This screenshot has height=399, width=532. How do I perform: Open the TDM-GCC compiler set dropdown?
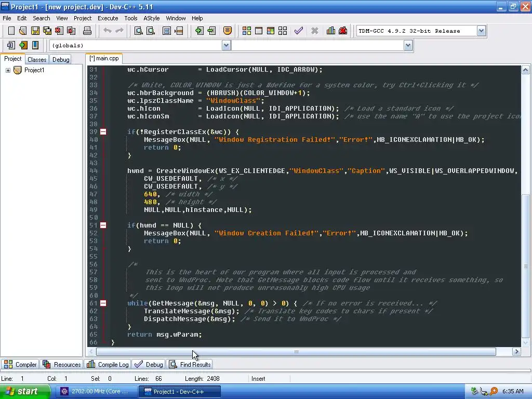[x=481, y=31]
